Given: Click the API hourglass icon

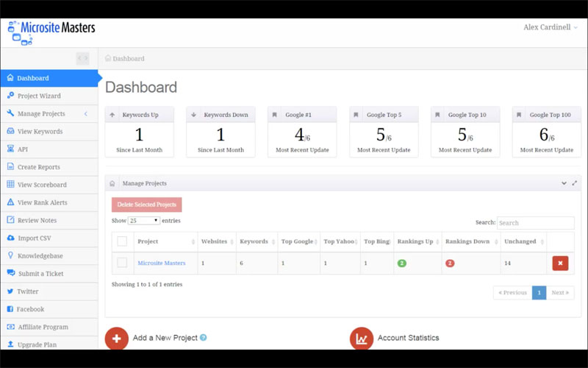Looking at the screenshot, I should [x=10, y=149].
